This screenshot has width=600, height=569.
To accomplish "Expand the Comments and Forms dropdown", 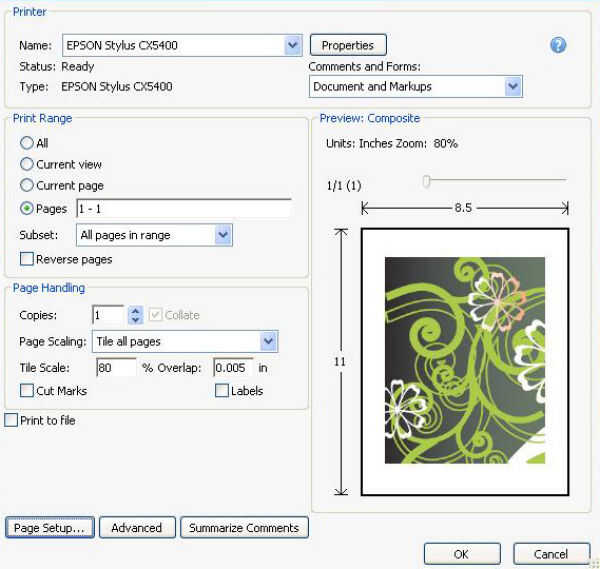I will [x=513, y=86].
